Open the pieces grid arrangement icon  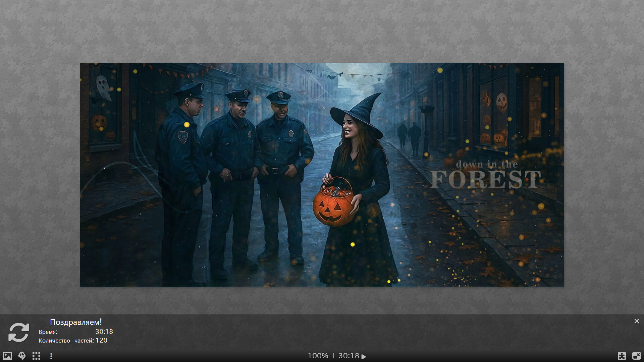(36, 356)
